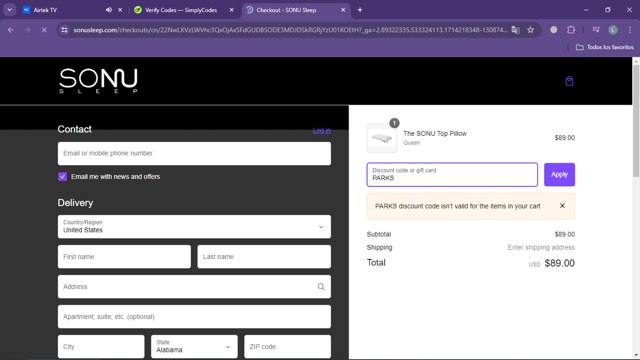Open the tab search dropdown arrow
Viewport: 640px width, 360px height.
[x=9, y=10]
